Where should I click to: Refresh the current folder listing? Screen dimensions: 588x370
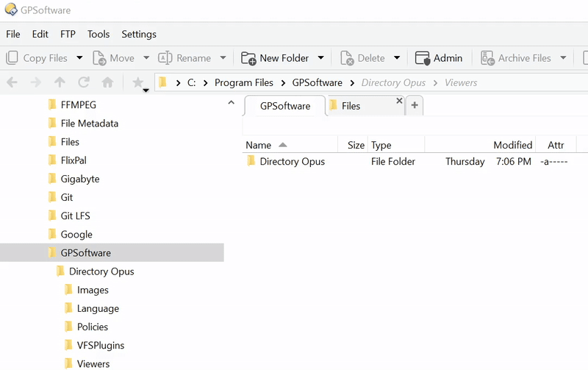[84, 82]
